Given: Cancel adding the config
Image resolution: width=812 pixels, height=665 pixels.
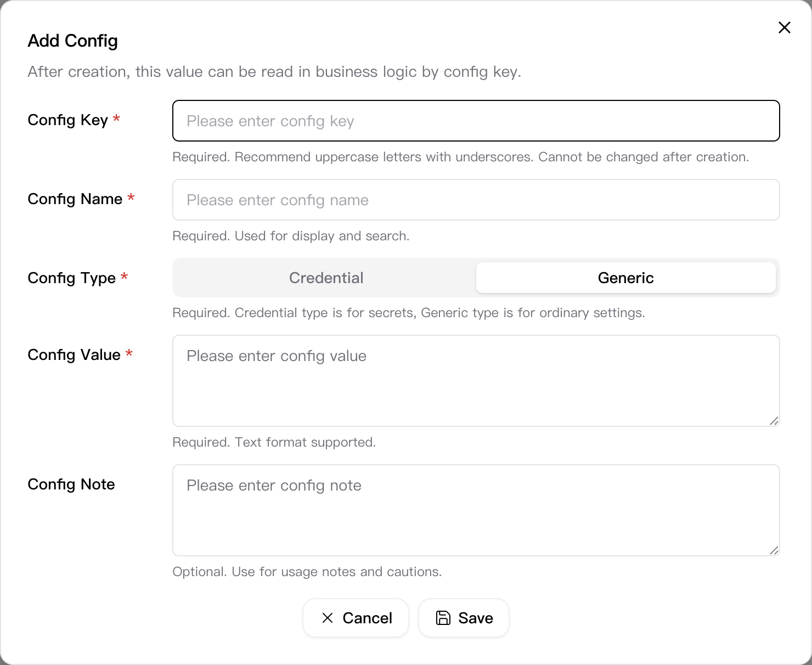Looking at the screenshot, I should [x=356, y=618].
